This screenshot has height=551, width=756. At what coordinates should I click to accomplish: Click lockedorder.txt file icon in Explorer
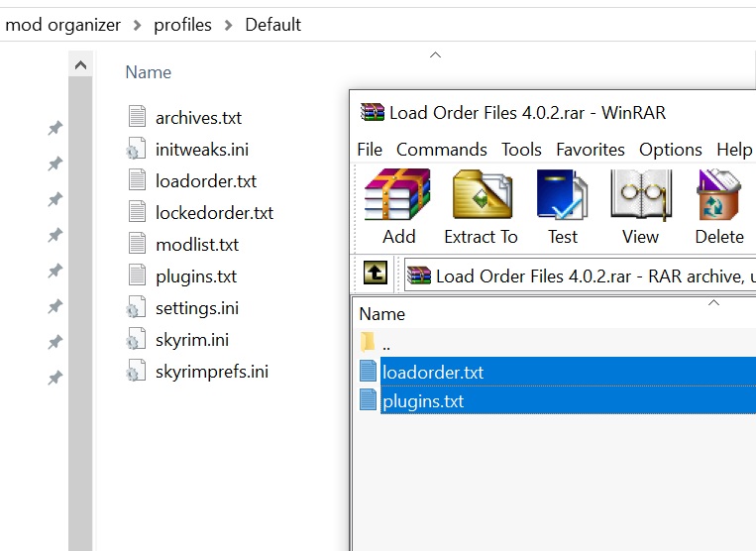click(137, 212)
